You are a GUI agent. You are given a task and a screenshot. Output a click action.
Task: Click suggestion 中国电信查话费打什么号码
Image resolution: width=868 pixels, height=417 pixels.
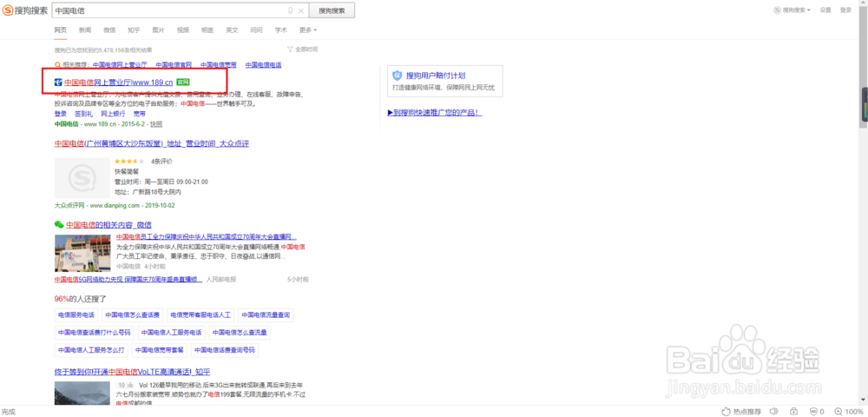coord(94,333)
